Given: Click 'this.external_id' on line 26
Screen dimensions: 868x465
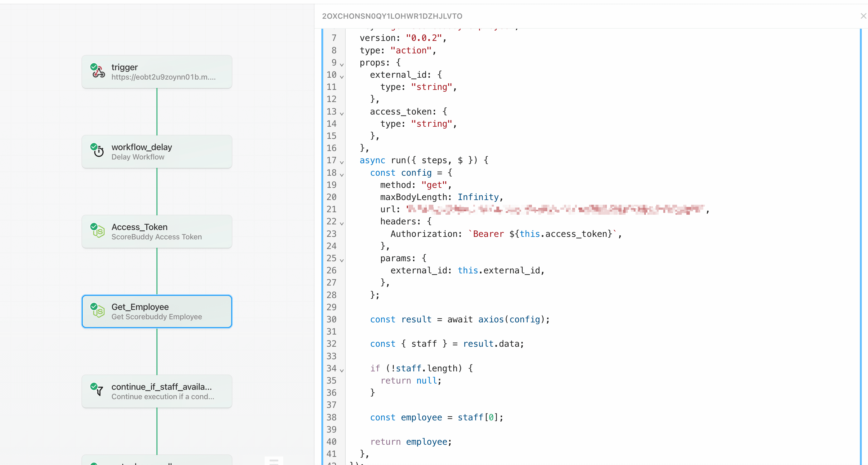Looking at the screenshot, I should click(499, 270).
